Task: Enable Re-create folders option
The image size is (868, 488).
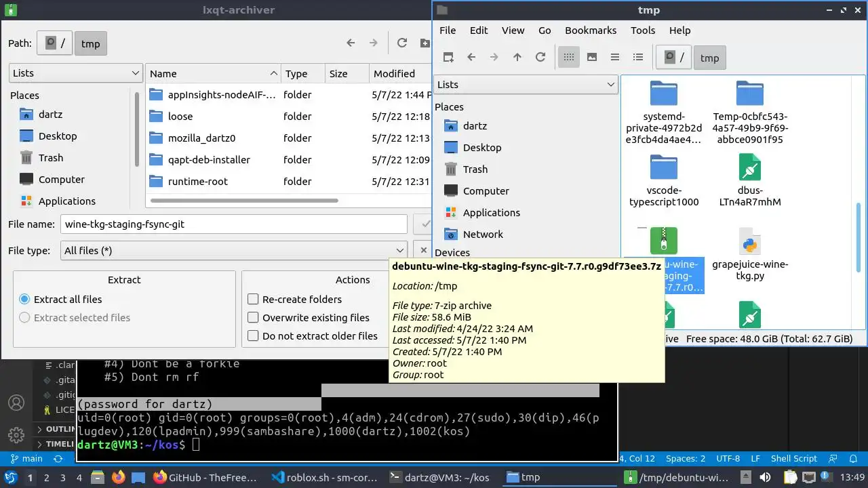Action: click(x=295, y=300)
